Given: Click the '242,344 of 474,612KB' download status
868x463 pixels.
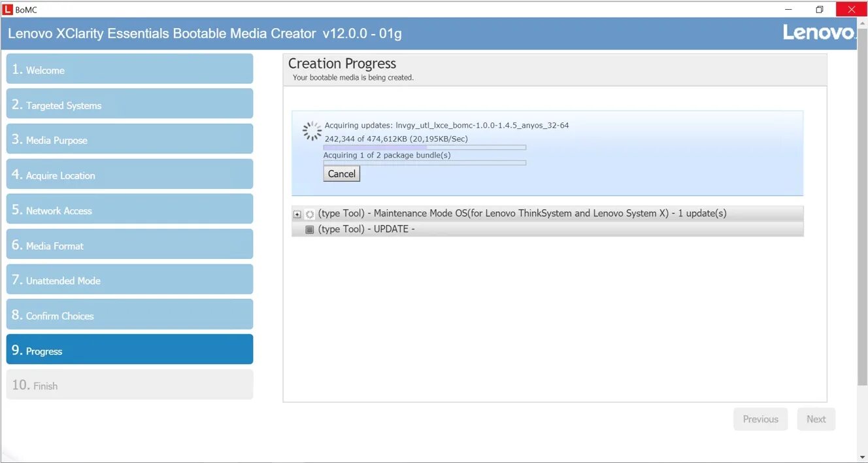Looking at the screenshot, I should pyautogui.click(x=396, y=139).
